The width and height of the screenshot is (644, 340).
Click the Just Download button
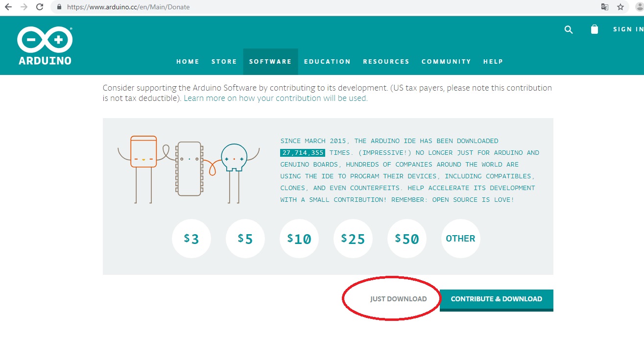coord(398,299)
